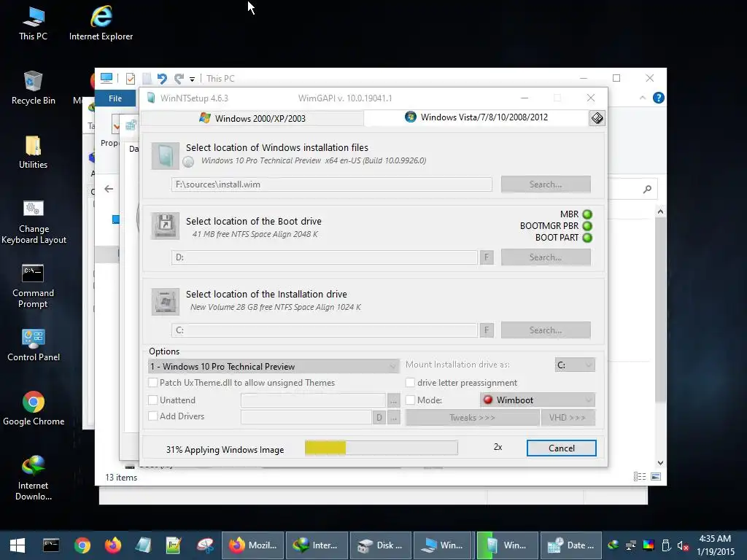This screenshot has width=747, height=560.
Task: Open the Recycle Bin desktop icon
Action: (x=34, y=88)
